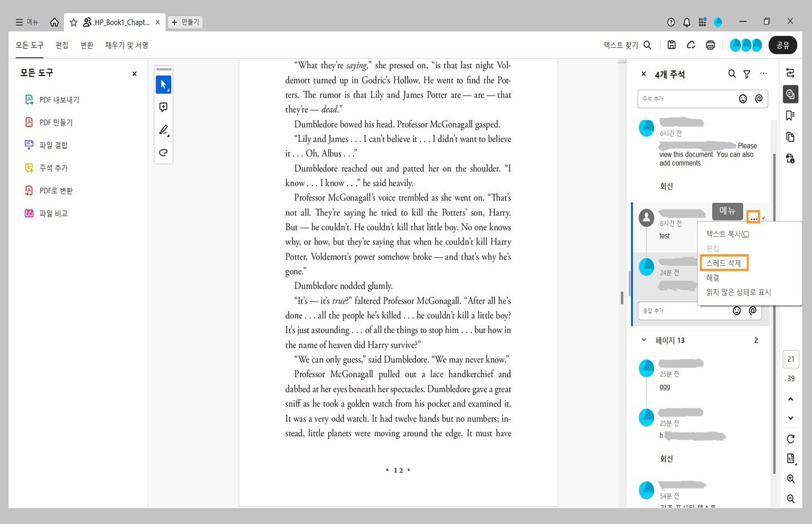Open the 주석 추가 tool in the tools list
The width and height of the screenshot is (812, 524).
pos(46,168)
